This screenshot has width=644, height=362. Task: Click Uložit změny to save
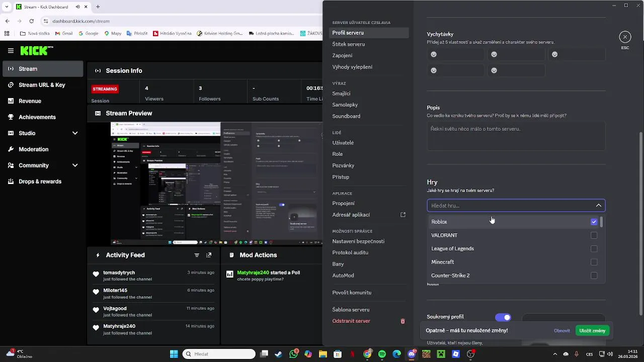point(592,331)
